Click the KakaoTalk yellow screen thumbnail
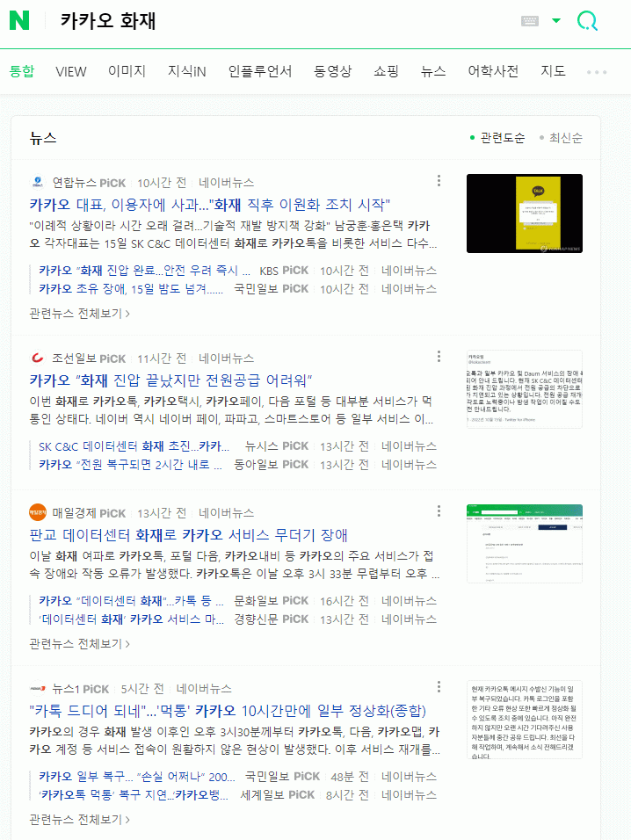The width and height of the screenshot is (631, 840). (525, 214)
